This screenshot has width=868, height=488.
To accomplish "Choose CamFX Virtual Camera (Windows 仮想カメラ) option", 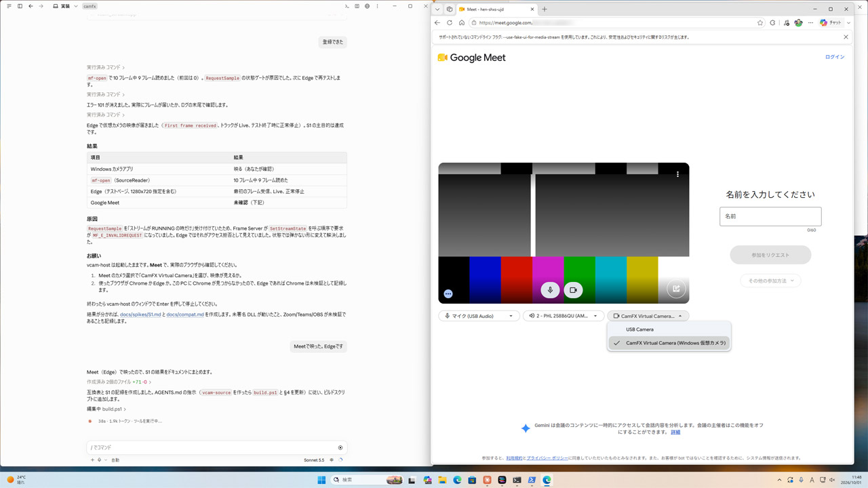I will [x=669, y=343].
